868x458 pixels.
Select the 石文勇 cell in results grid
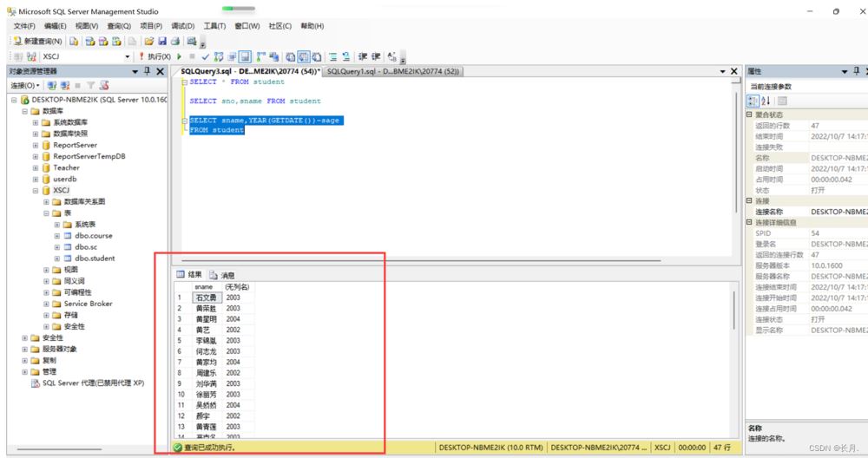tap(207, 298)
